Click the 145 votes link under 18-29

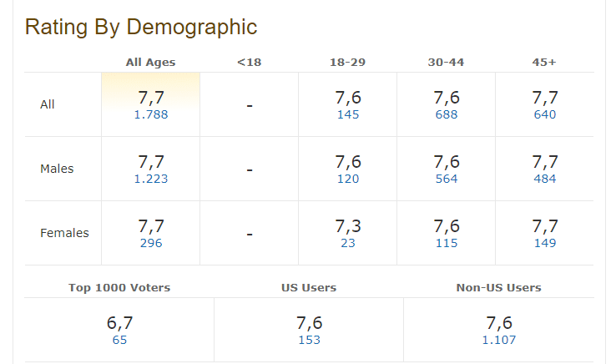coord(348,114)
